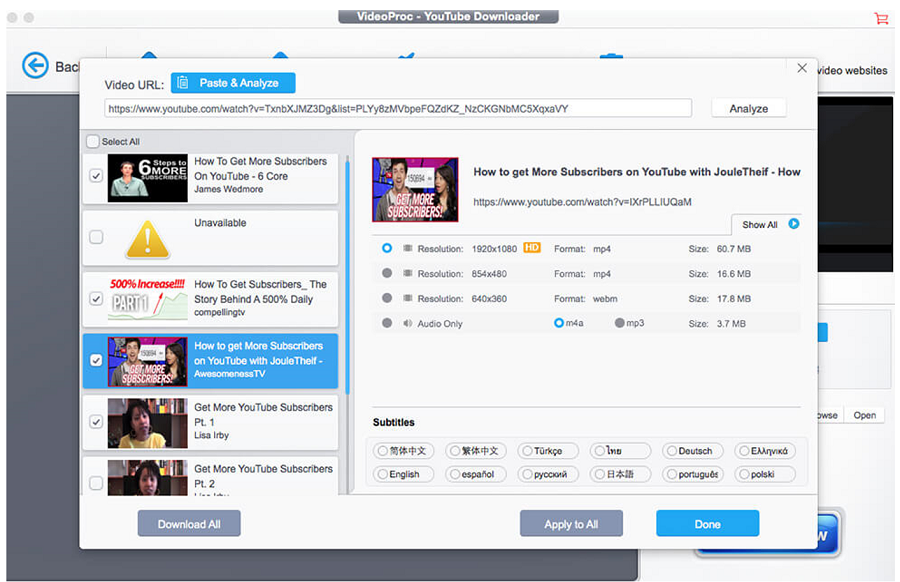Viewport: 900px width, 582px height.
Task: Select español subtitles
Action: [x=476, y=474]
